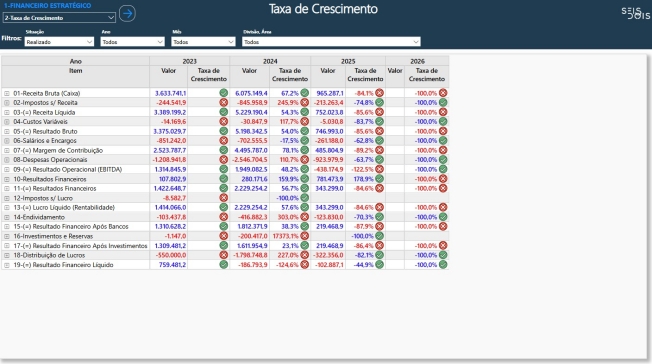
Task: Expand row 08-Despesas Operacionais
Action: click(x=7, y=160)
